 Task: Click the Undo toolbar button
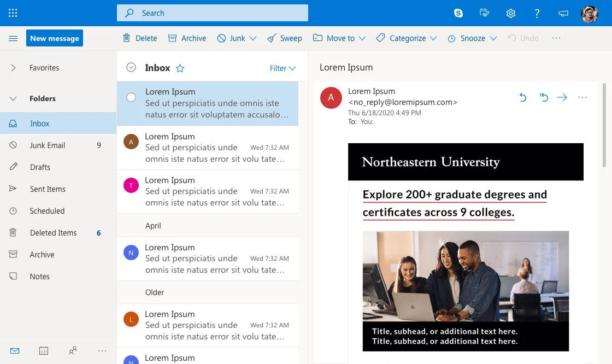pyautogui.click(x=523, y=38)
